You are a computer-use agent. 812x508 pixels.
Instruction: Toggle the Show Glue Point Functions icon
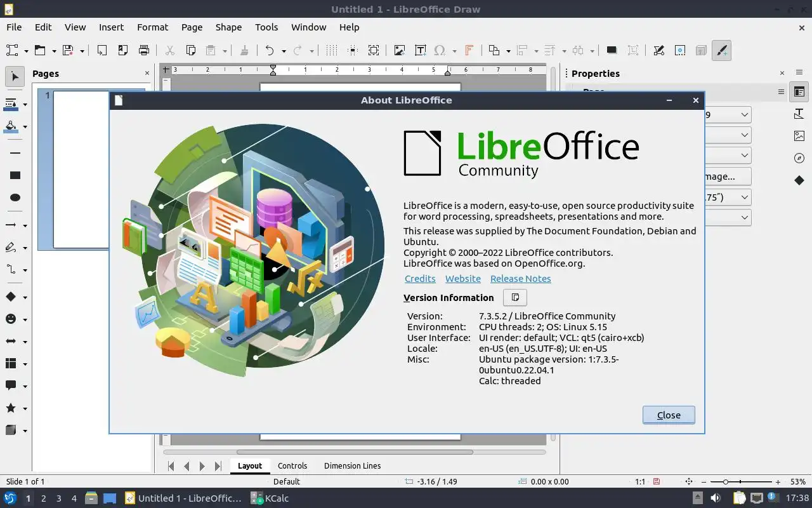pyautogui.click(x=679, y=50)
